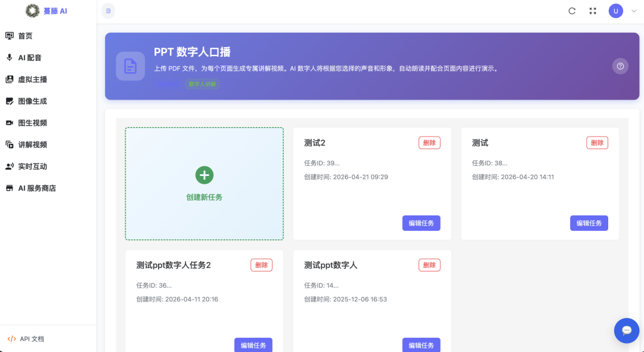Collapse the sidebar with the menu toggle

[108, 11]
